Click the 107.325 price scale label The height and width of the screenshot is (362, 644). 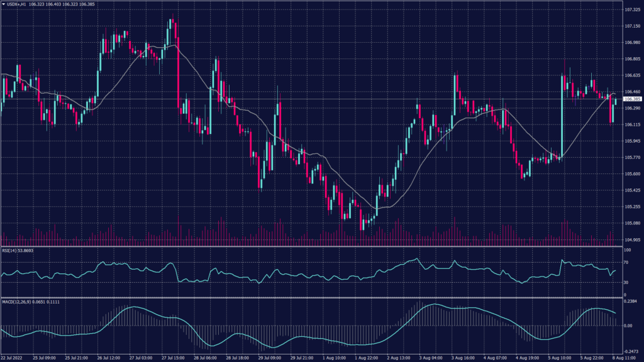pyautogui.click(x=632, y=10)
